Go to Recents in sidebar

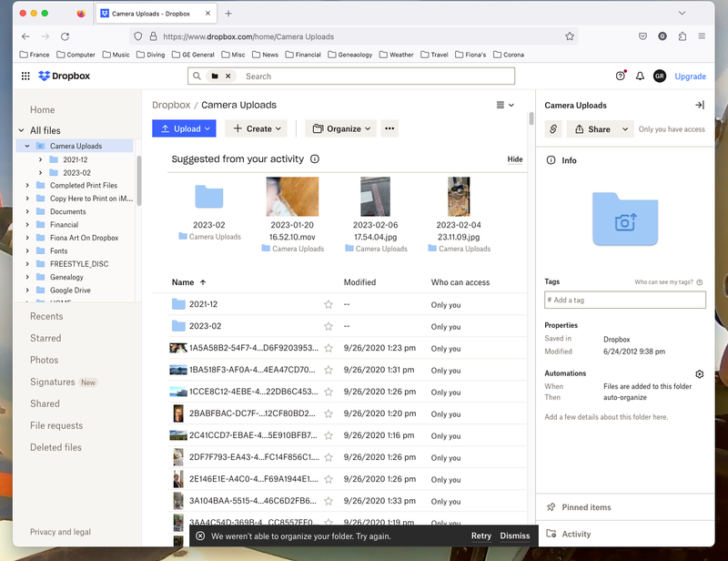pyautogui.click(x=46, y=316)
